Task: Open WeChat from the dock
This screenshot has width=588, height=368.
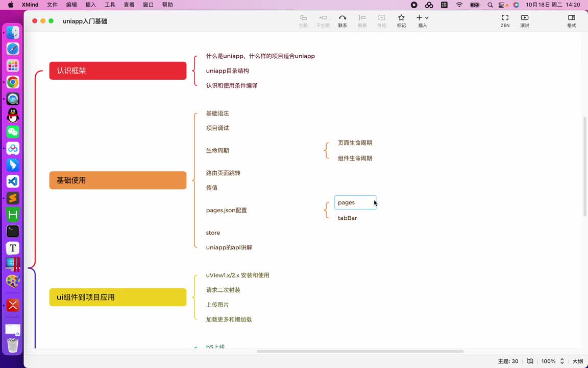Action: pyautogui.click(x=13, y=132)
